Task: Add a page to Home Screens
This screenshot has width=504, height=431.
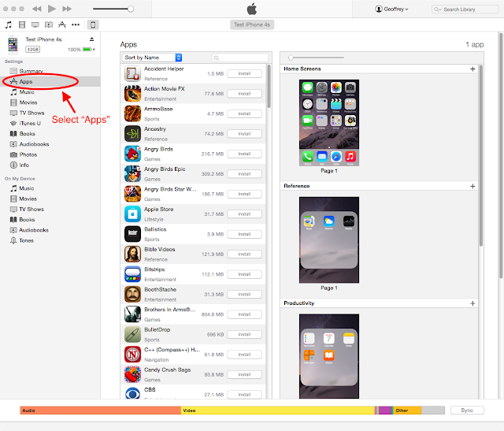Action: point(472,69)
